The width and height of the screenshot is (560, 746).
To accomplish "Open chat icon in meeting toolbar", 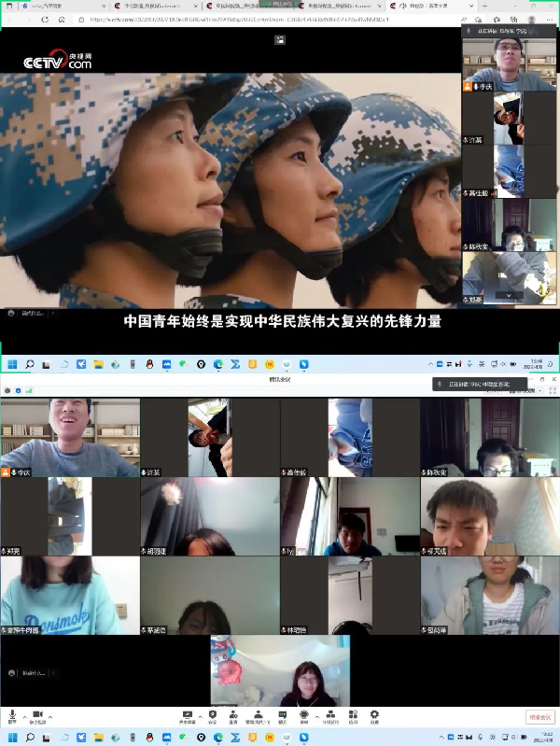I will 282,716.
